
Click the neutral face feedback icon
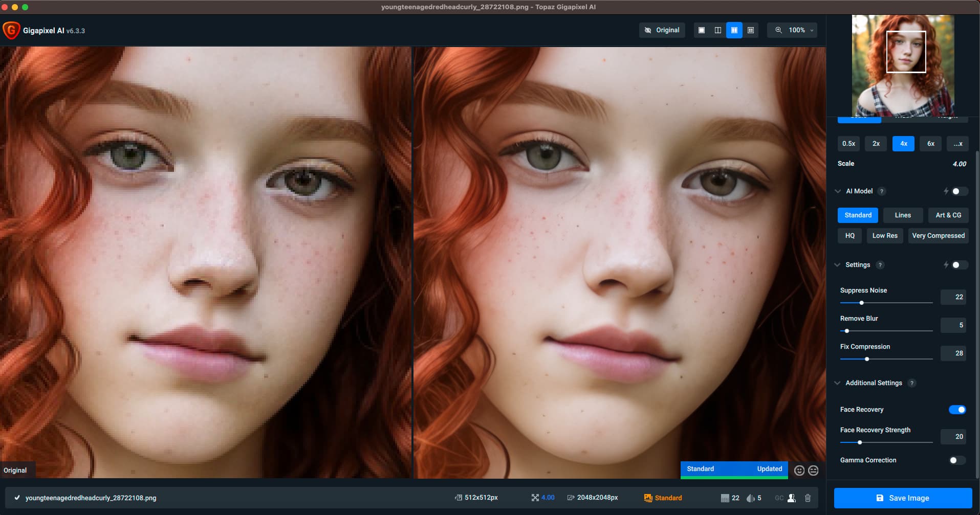click(x=813, y=471)
